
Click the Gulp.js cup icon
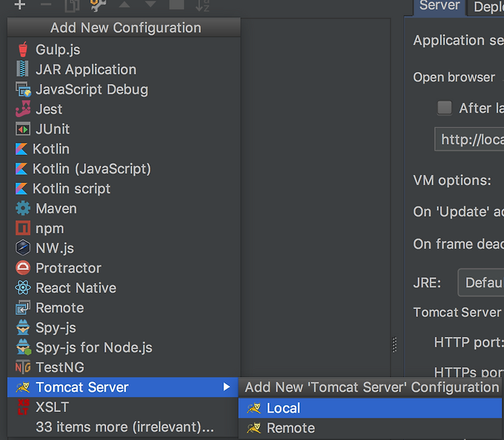23,50
